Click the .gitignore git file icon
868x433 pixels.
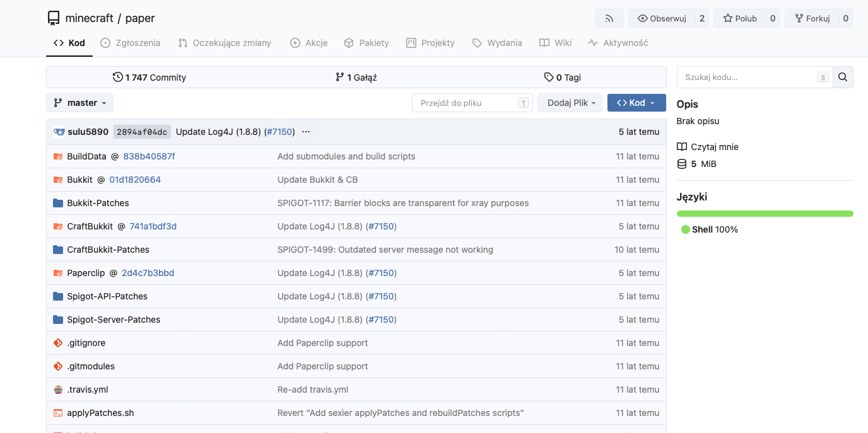[x=58, y=343]
